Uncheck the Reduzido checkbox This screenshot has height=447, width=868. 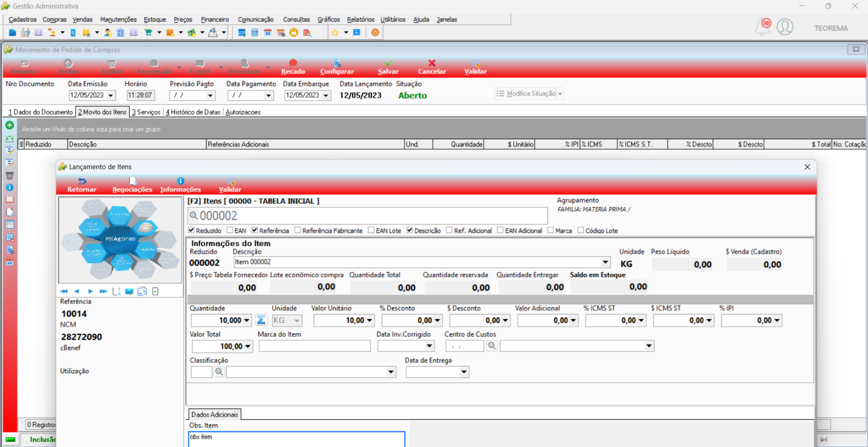point(191,230)
